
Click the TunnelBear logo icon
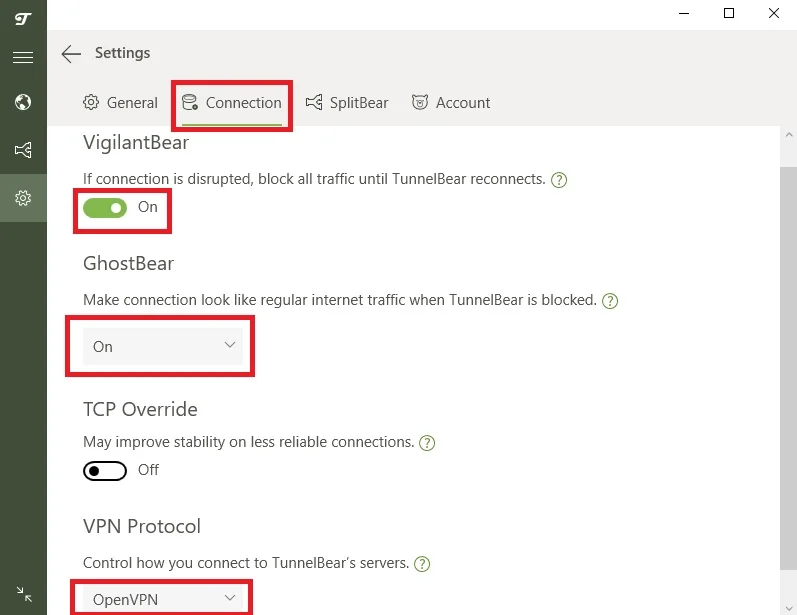[x=23, y=17]
